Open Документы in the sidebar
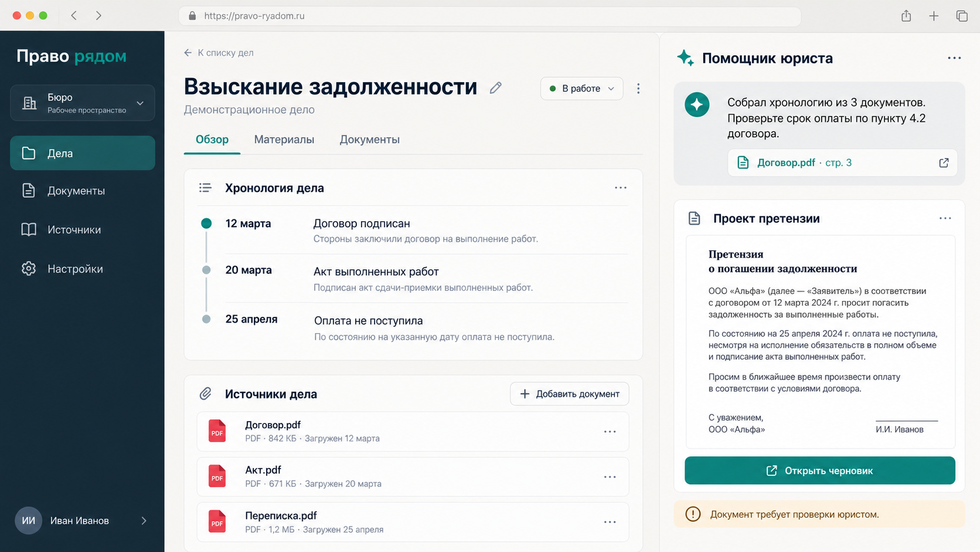This screenshot has height=552, width=980. pos(83,191)
